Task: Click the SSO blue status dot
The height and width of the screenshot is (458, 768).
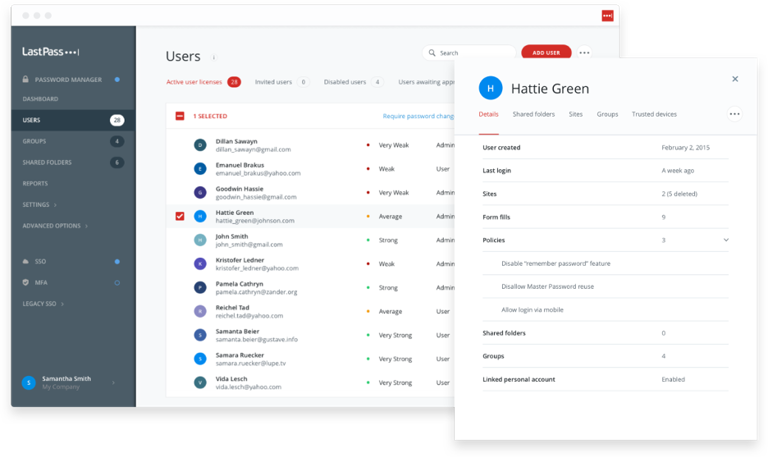Action: click(x=117, y=262)
